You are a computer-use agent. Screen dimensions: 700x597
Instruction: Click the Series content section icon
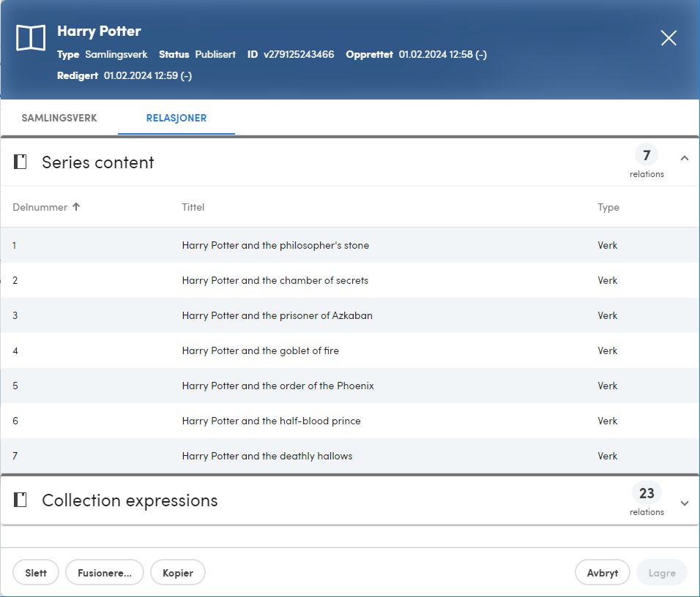coord(20,162)
